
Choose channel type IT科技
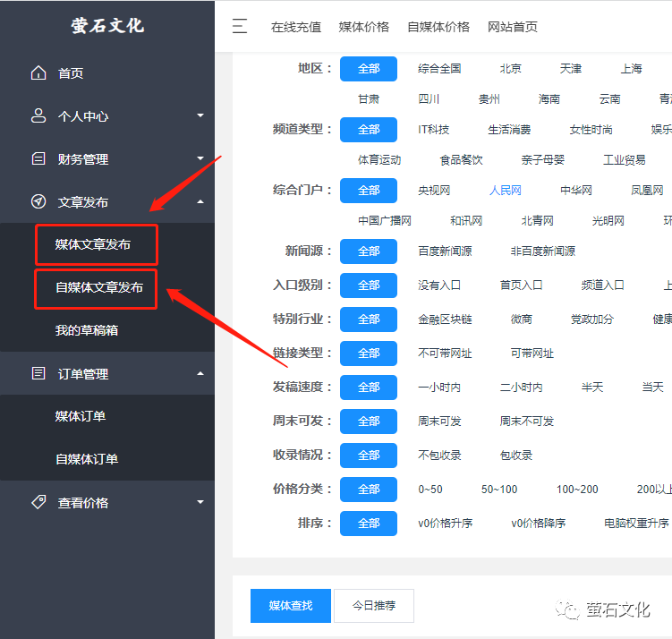[434, 130]
